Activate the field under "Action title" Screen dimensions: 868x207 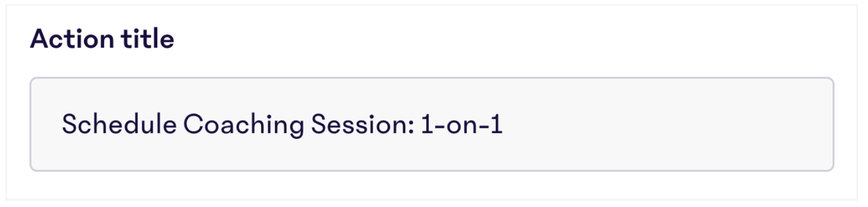click(x=431, y=124)
